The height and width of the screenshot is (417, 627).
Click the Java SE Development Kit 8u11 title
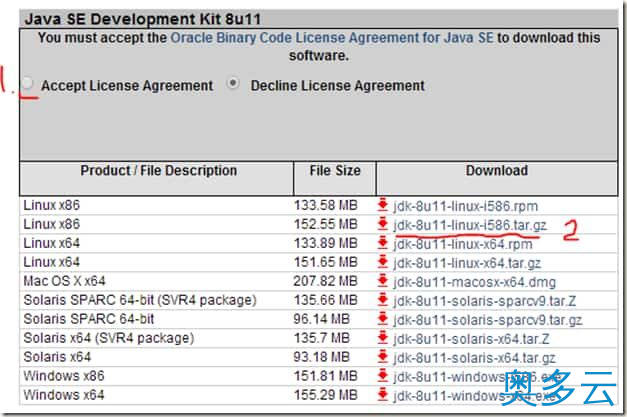pos(143,19)
